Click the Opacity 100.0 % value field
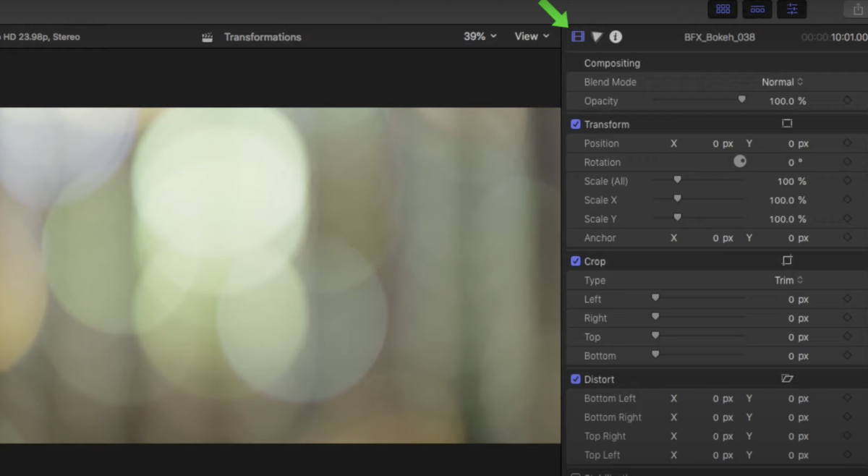This screenshot has height=476, width=868. 788,101
